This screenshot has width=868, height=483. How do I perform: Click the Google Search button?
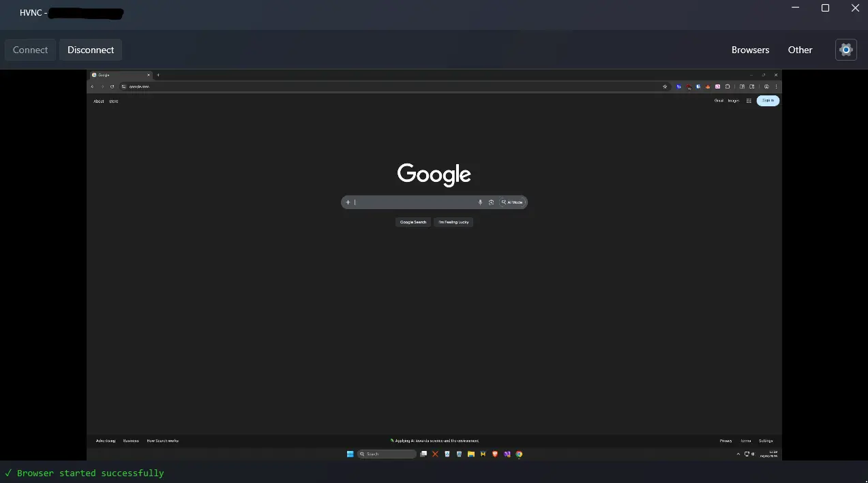[413, 222]
